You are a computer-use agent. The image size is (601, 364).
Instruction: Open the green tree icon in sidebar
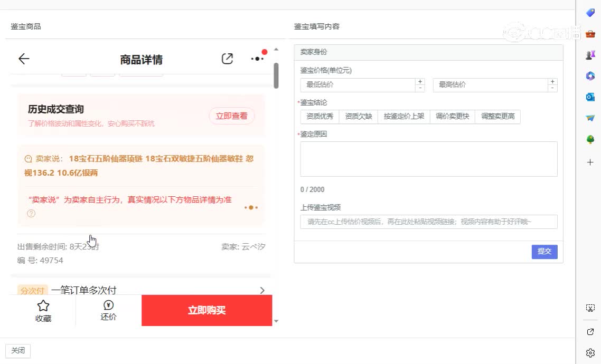click(x=590, y=139)
